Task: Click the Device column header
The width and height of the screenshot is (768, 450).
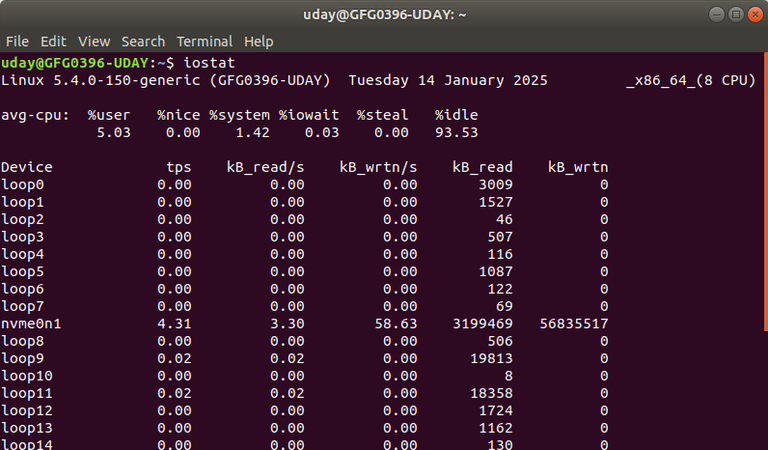Action: pyautogui.click(x=26, y=167)
